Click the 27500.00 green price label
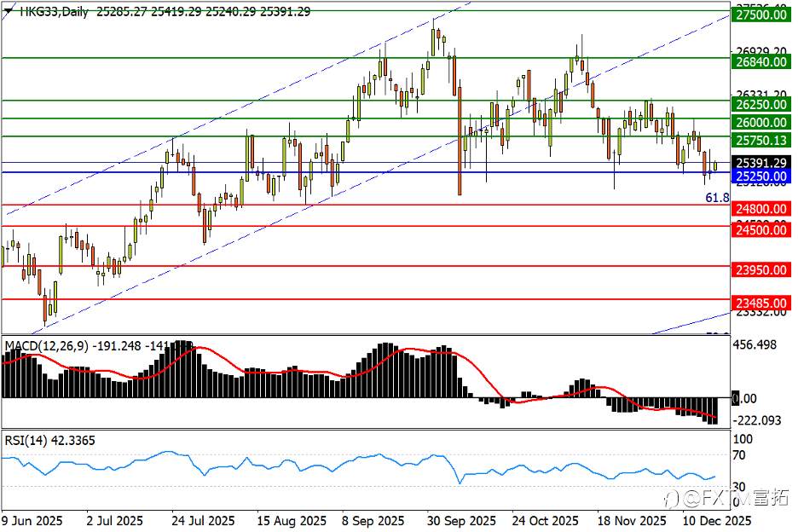798x532 pixels. pos(761,14)
